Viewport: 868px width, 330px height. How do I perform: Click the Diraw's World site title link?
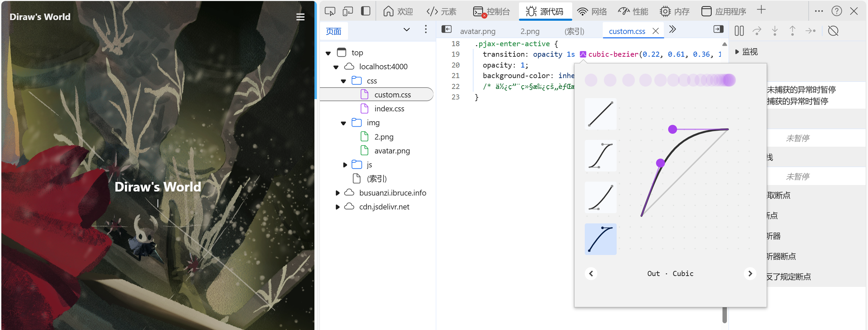point(40,17)
